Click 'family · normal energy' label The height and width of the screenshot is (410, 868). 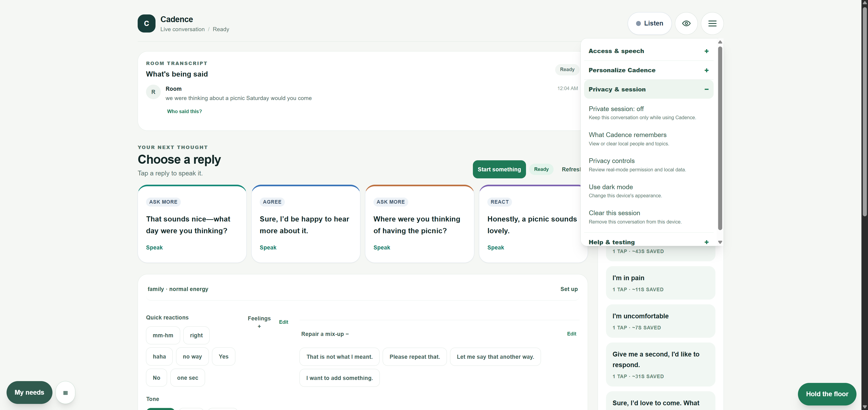178,289
